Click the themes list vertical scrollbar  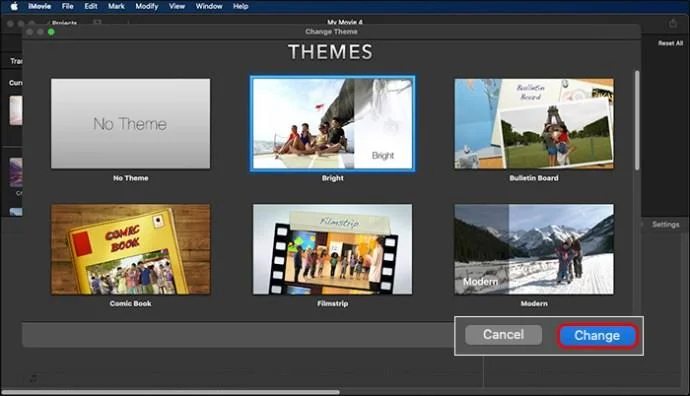(x=637, y=121)
